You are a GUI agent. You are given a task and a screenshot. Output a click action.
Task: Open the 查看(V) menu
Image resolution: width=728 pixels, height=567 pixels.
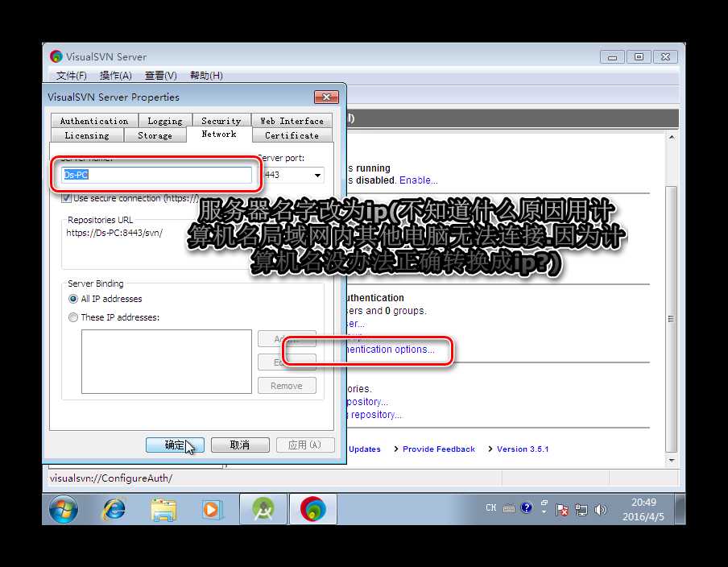(160, 75)
